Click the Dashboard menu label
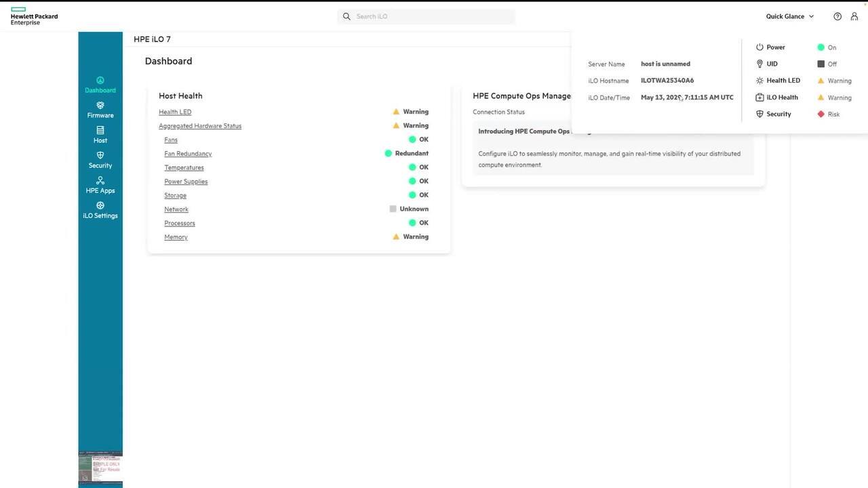Screen dimensions: 868x488 tap(100, 90)
